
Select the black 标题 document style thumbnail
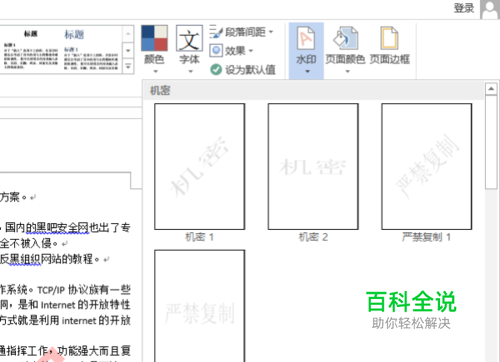pyautogui.click(x=31, y=49)
